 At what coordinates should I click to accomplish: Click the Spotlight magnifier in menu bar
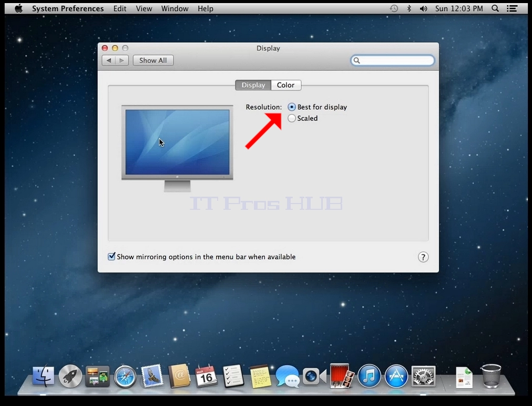(495, 8)
